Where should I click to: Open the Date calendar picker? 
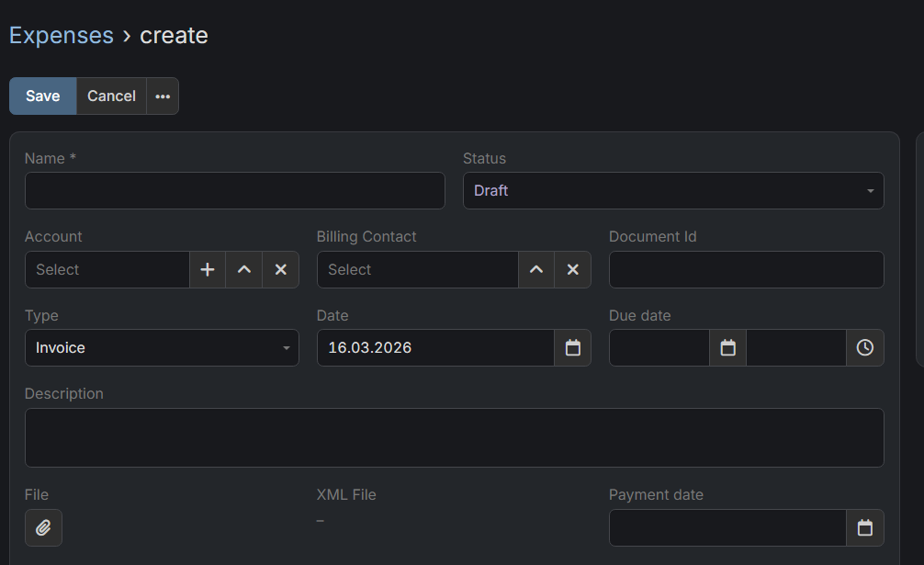pyautogui.click(x=573, y=347)
